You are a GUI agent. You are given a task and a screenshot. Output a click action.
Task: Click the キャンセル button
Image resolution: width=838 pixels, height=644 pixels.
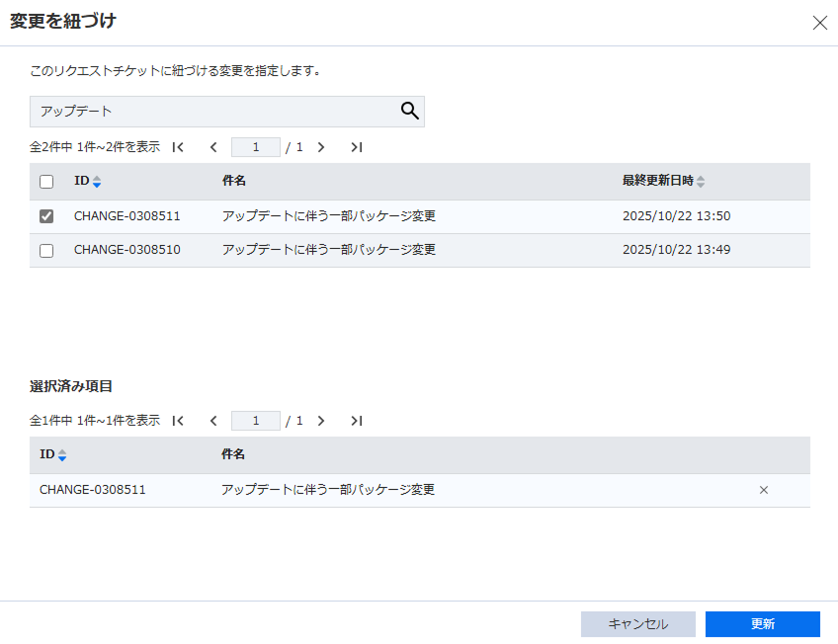click(x=637, y=624)
